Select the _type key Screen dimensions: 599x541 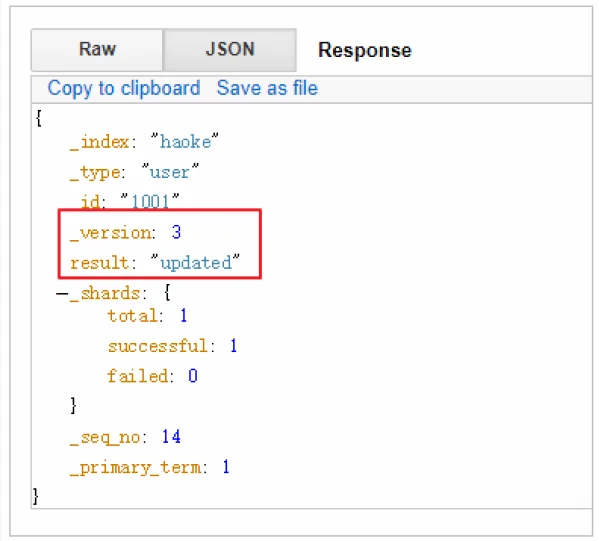[x=95, y=172]
